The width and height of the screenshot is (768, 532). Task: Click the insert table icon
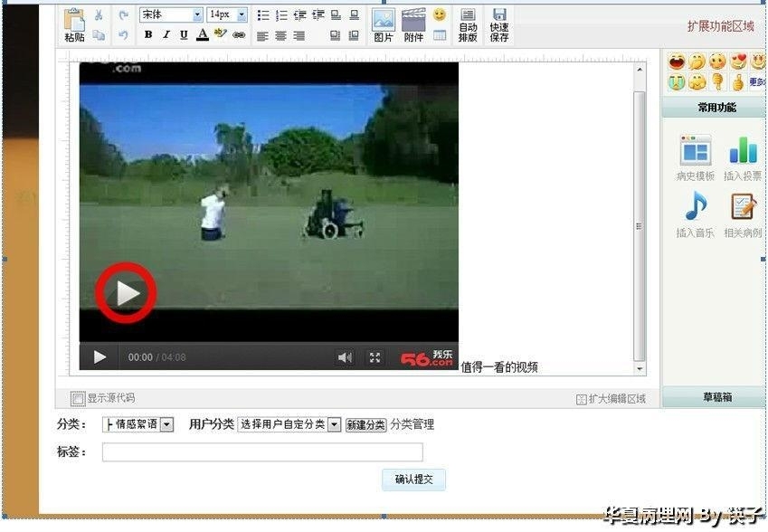tap(440, 35)
